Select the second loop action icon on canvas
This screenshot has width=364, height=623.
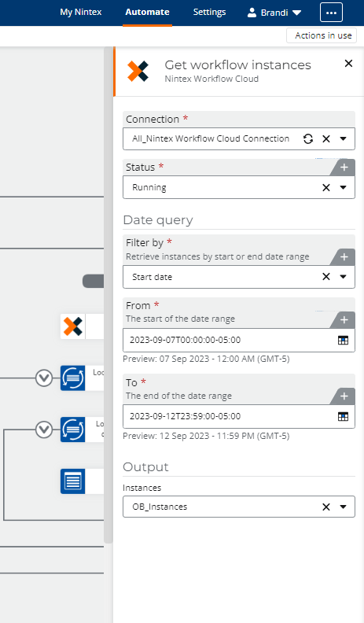73,429
